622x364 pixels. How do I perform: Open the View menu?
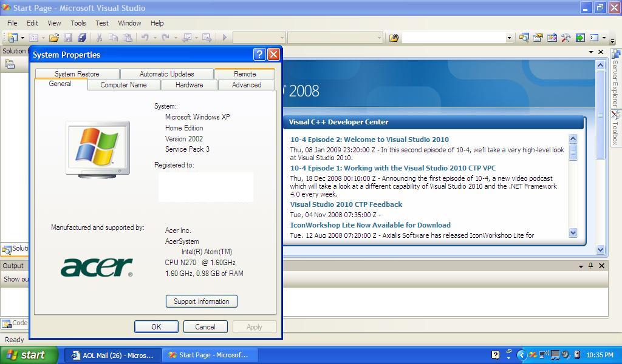(x=54, y=23)
